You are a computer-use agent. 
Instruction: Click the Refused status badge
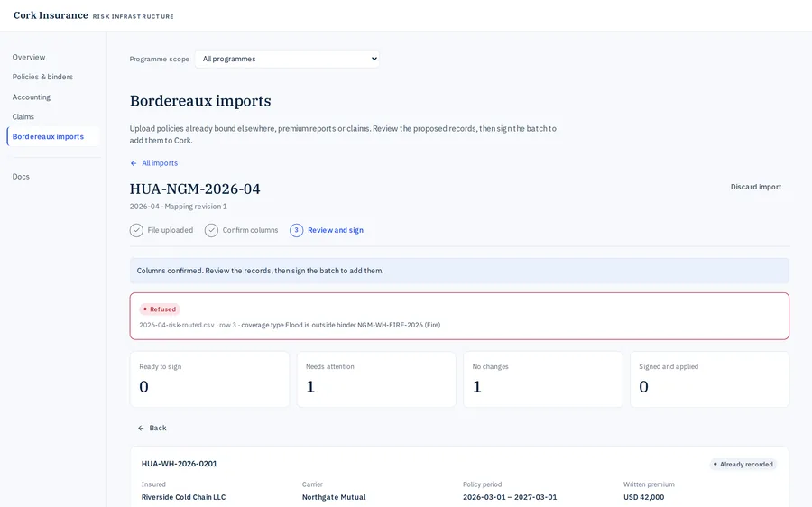point(160,309)
